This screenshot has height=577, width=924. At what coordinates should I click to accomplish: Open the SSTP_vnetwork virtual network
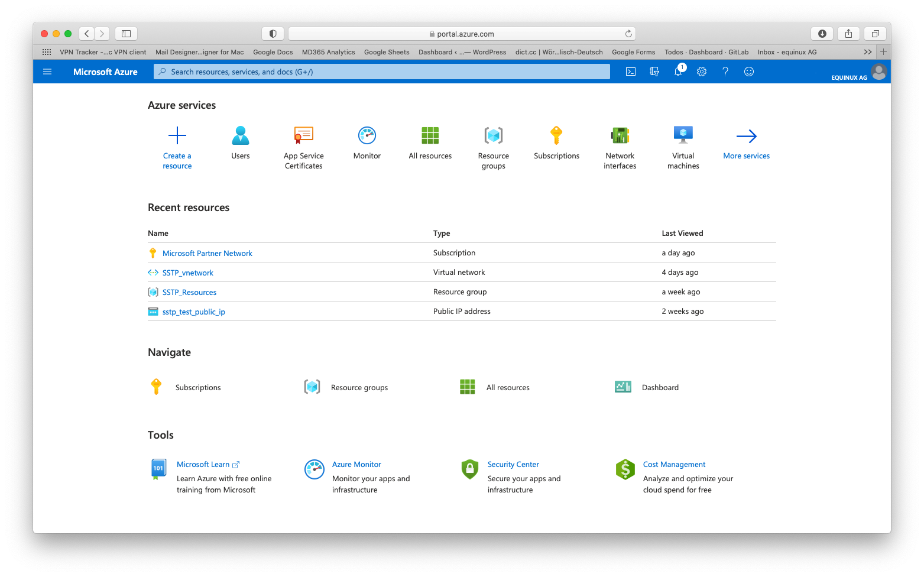pos(187,273)
